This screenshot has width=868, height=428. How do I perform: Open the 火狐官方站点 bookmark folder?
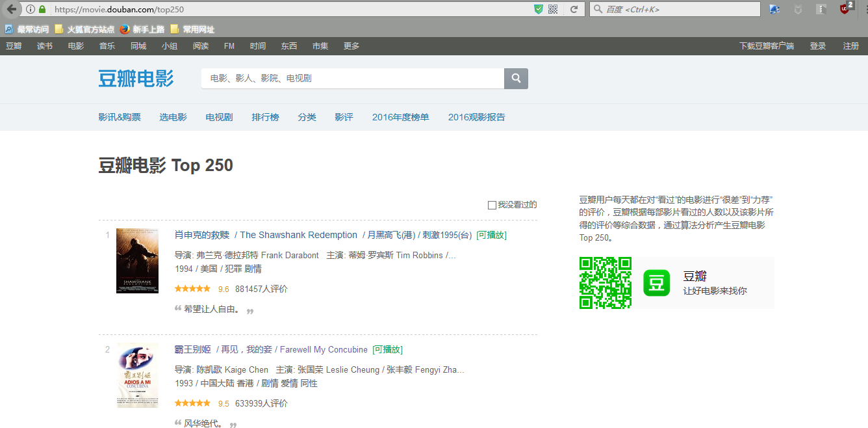tap(84, 29)
